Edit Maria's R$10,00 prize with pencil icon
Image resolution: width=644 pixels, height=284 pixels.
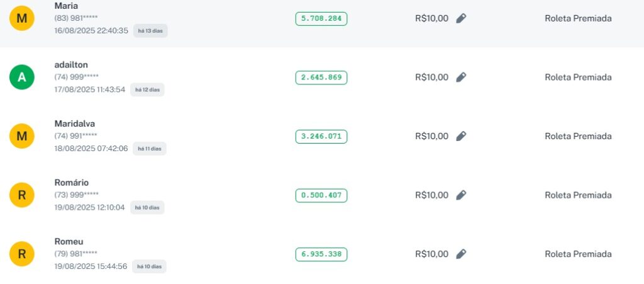point(461,18)
